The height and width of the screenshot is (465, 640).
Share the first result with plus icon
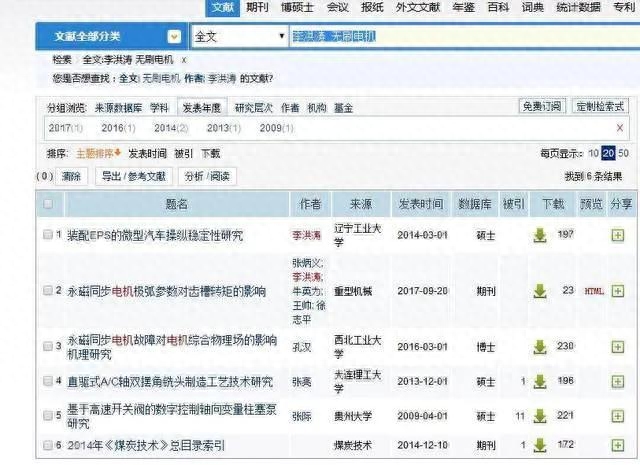617,235
